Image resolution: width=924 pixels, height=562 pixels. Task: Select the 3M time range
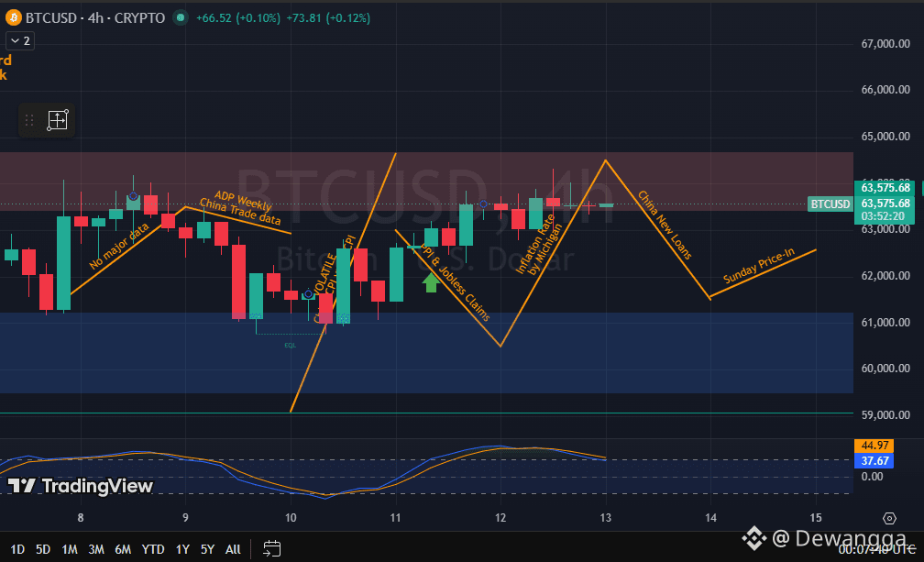click(x=96, y=549)
